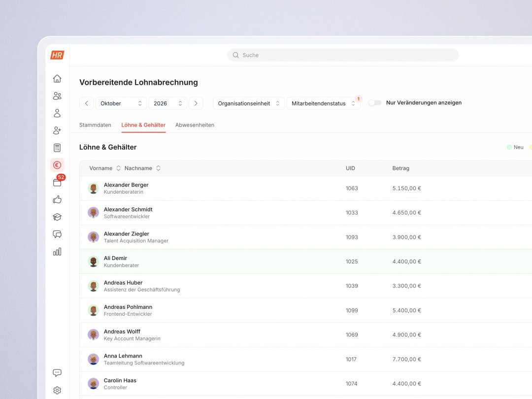Open the 2026 year selector
Screen dimensions: 532x399
[x=168, y=103]
